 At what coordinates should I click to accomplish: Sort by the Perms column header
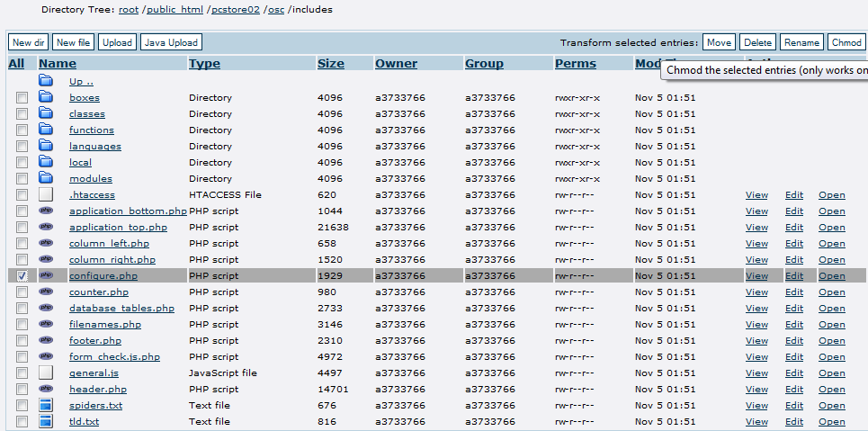(x=576, y=64)
